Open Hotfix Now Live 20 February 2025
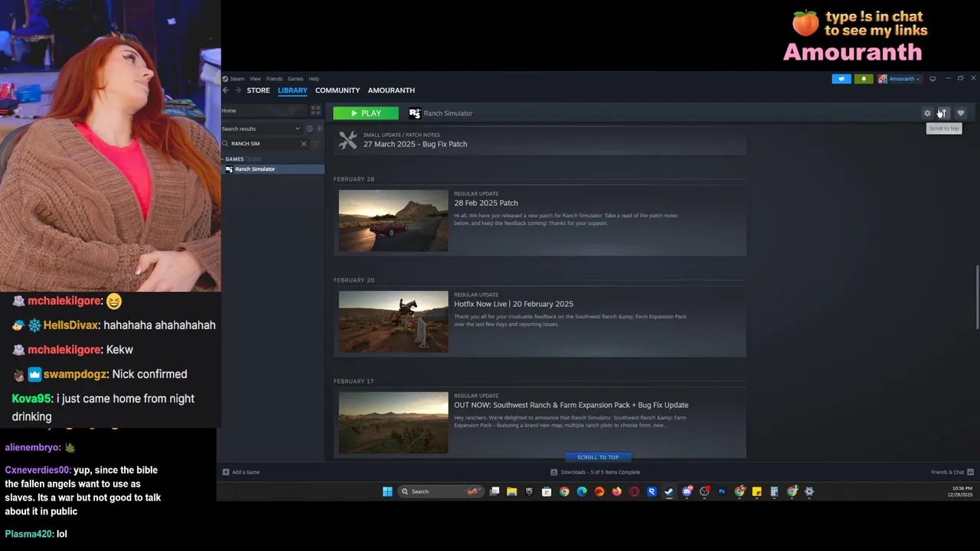The image size is (980, 551). (514, 304)
